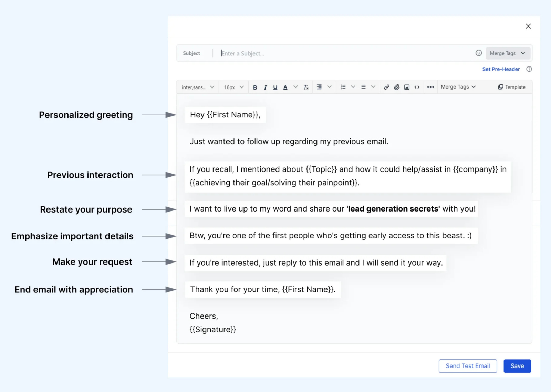Image resolution: width=551 pixels, height=392 pixels.
Task: Open the subject line Merge Tags dropdown
Action: point(508,53)
